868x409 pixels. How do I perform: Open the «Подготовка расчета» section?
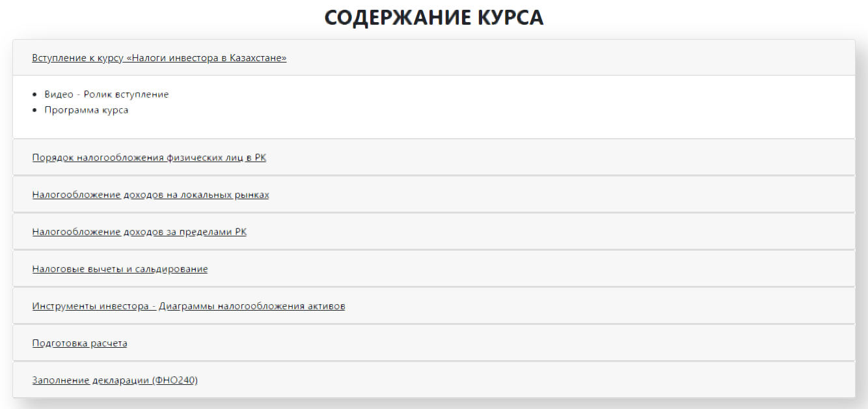(x=79, y=343)
